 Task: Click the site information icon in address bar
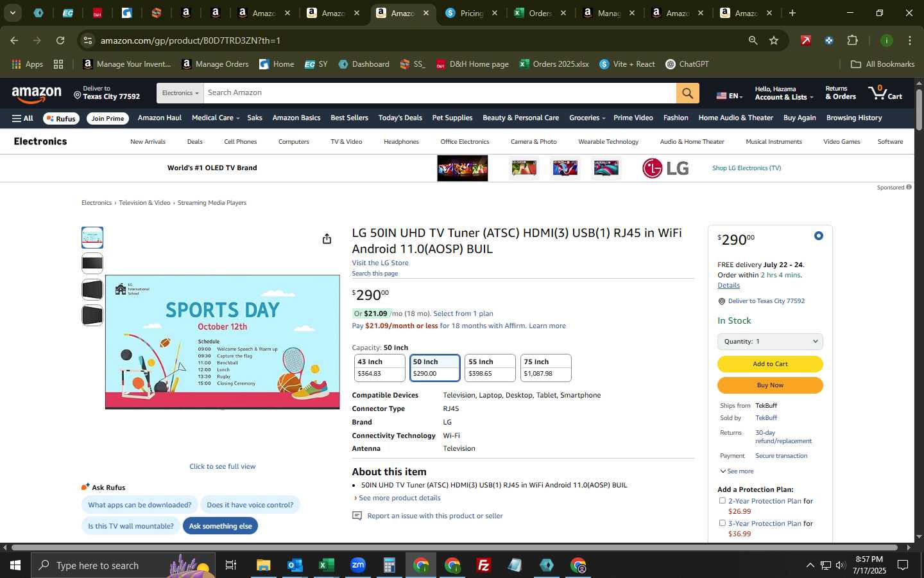click(88, 40)
